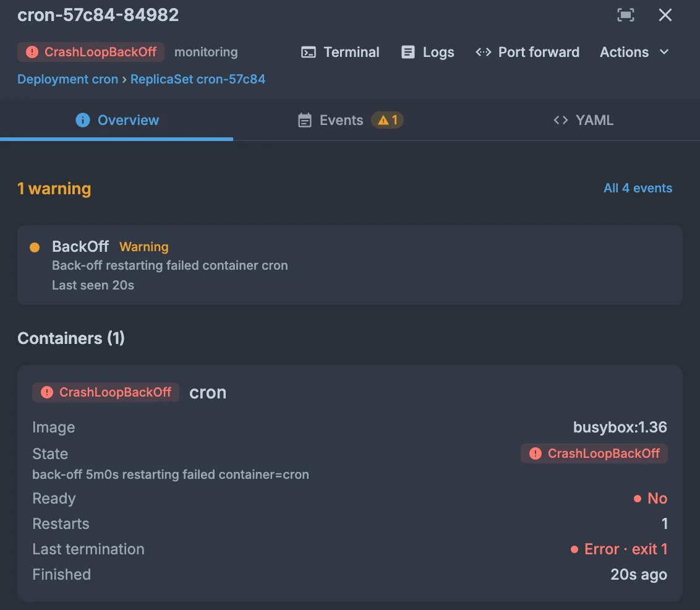Click 'Back-off restarting failed container cron' message

coord(169,265)
